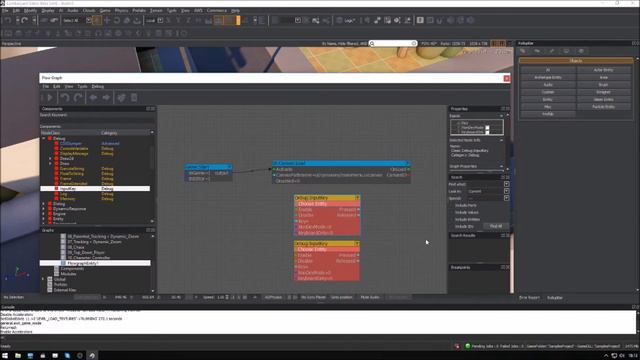Open the main Terrain menu
The width and height of the screenshot is (640, 360).
[x=156, y=10]
